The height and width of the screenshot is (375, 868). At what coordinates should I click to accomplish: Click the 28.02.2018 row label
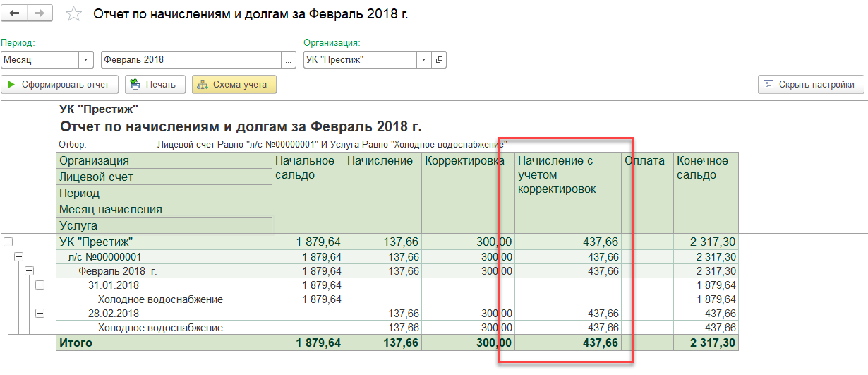click(114, 314)
